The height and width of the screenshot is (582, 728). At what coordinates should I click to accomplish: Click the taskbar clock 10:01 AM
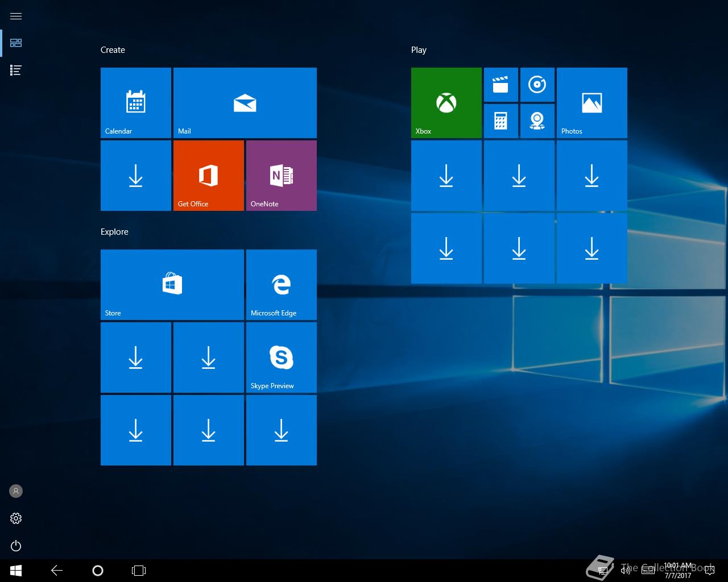pyautogui.click(x=678, y=571)
